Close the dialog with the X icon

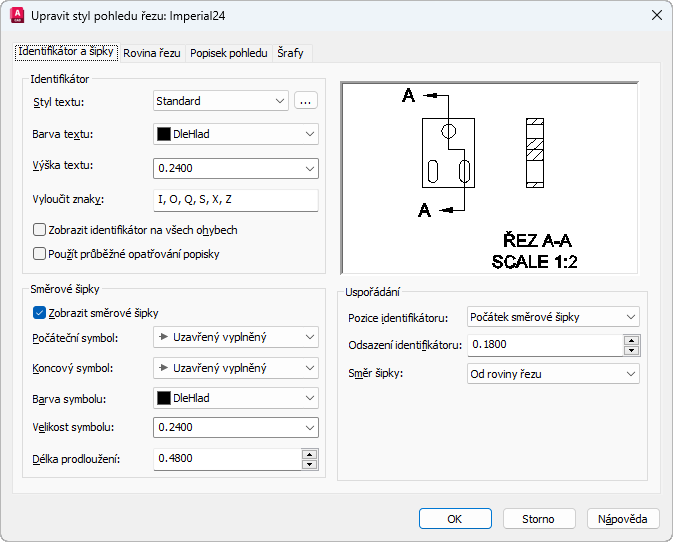(x=657, y=15)
